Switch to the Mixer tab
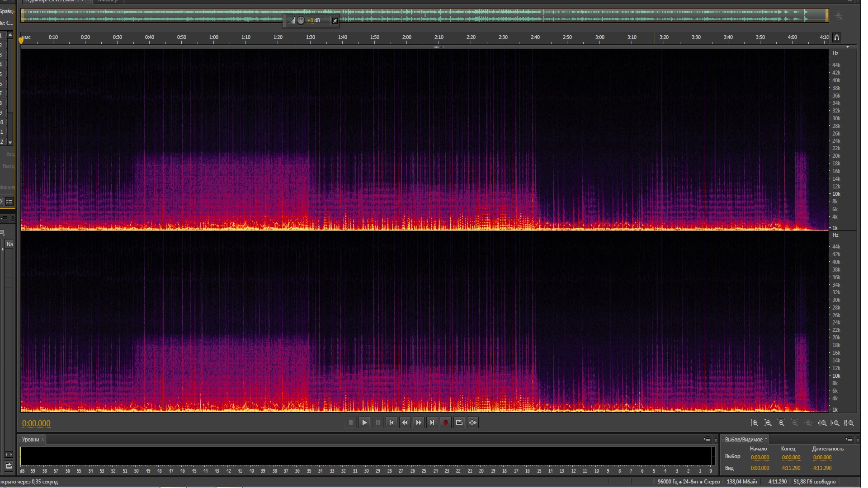 coord(108,1)
